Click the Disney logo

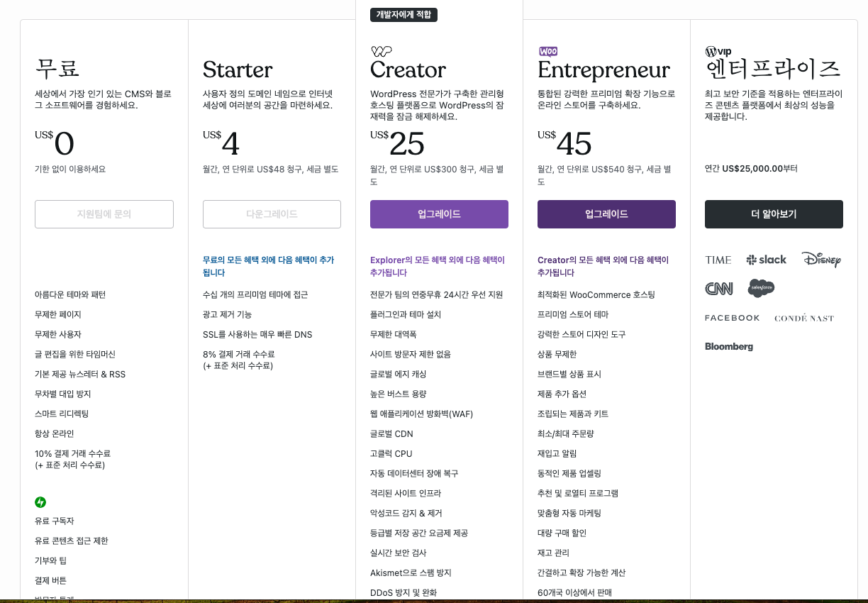click(x=821, y=260)
